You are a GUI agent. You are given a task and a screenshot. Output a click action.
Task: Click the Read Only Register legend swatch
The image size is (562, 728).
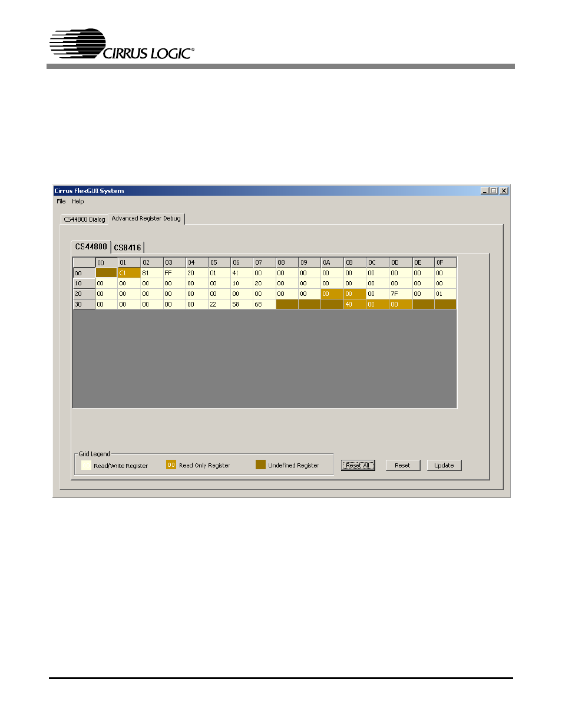click(x=171, y=465)
